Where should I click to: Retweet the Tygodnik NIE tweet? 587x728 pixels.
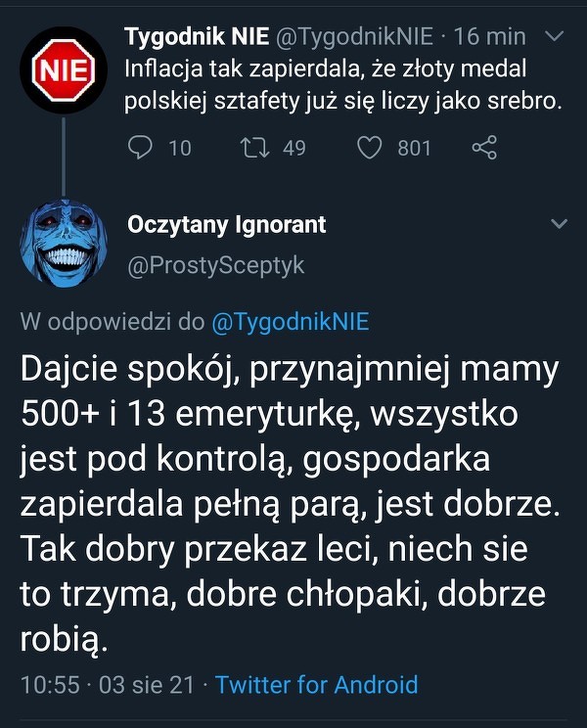[x=253, y=148]
